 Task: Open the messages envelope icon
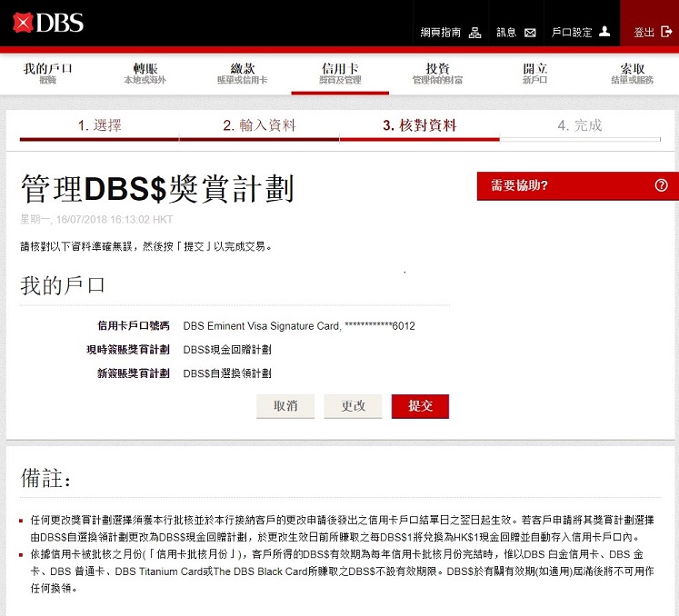[530, 33]
